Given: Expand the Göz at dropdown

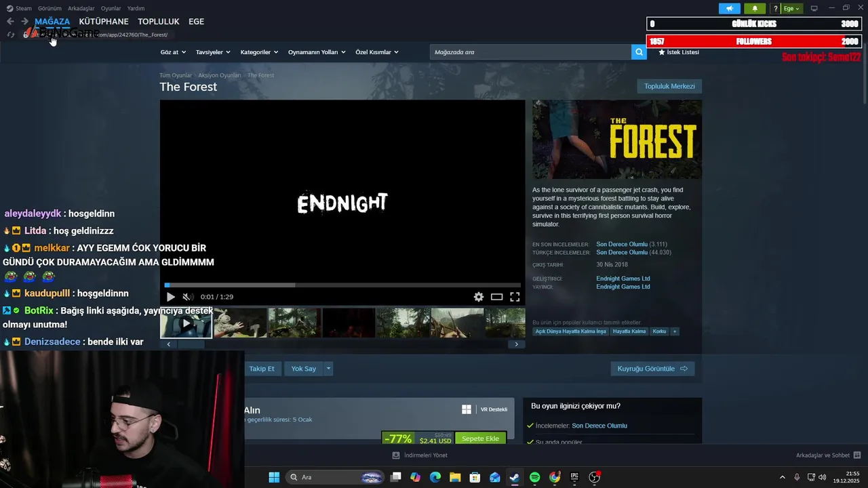Looking at the screenshot, I should coord(173,52).
